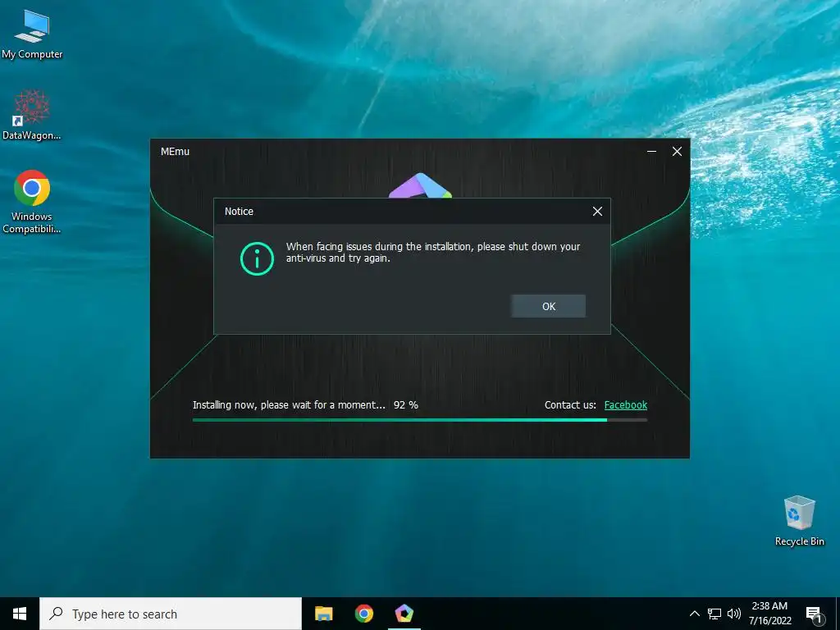Open the volume tray icon
The image size is (840, 630).
tap(734, 614)
